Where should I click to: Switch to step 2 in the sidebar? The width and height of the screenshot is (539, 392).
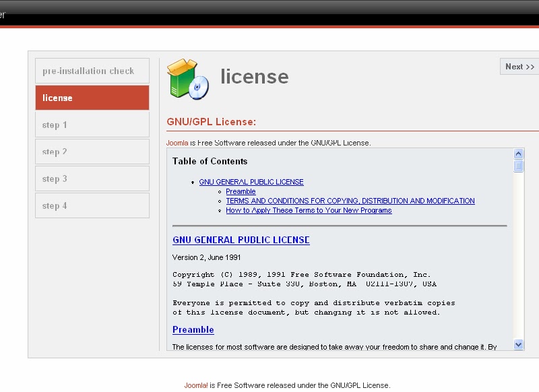92,152
